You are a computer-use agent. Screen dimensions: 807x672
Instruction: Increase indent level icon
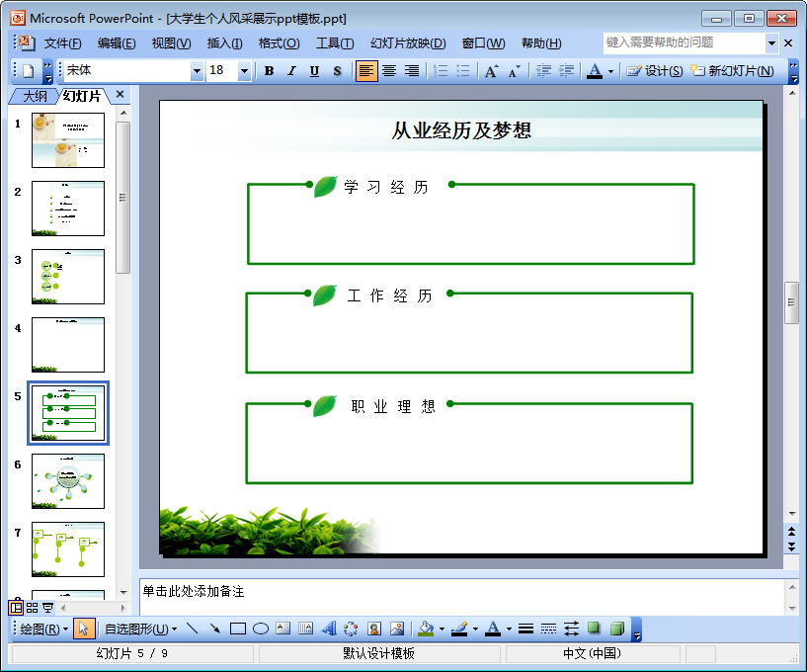tap(566, 71)
